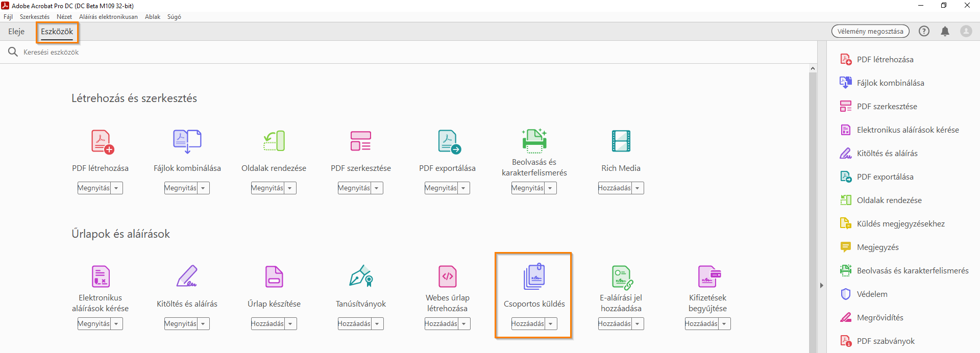Screen dimensions: 980x353
Task: Click Hozzáadás under Webes űrlap létrehozása
Action: coord(441,324)
